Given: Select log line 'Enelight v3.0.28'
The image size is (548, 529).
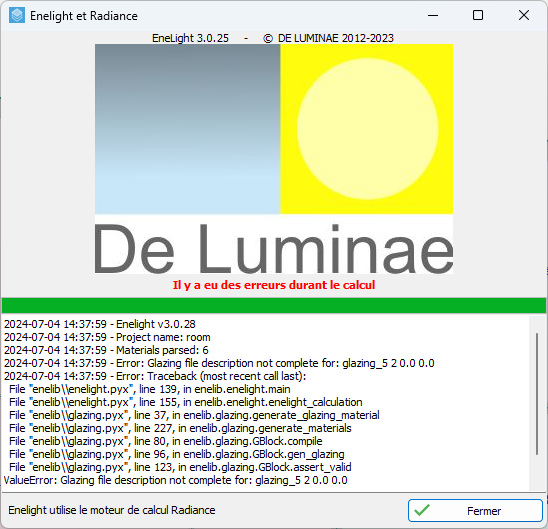Looking at the screenshot, I should (100, 324).
